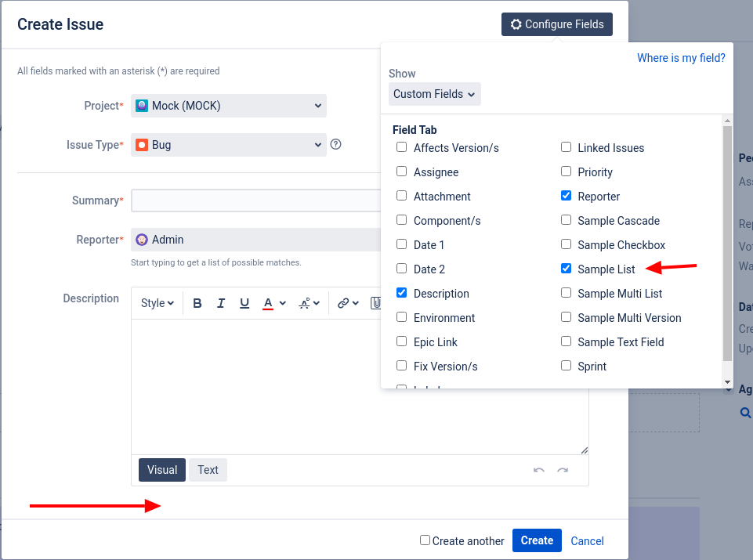The height and width of the screenshot is (560, 753).
Task: Click the red text color icon
Action: point(268,303)
